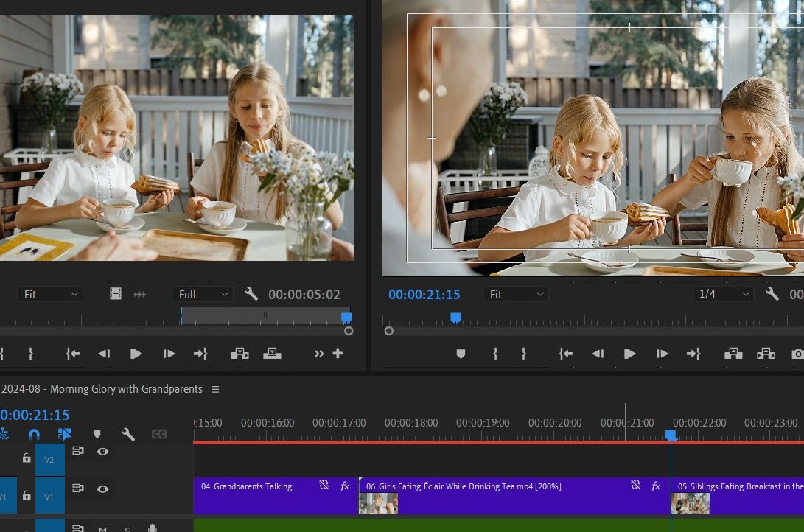The image size is (804, 532).
Task: Click the Export Frame camera icon
Action: [797, 354]
